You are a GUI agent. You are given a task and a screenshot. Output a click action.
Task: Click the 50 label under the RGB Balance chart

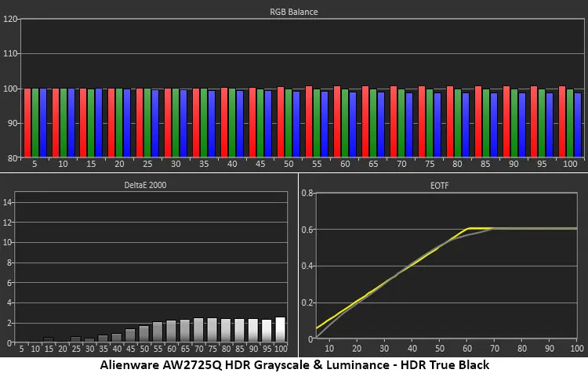(x=289, y=165)
